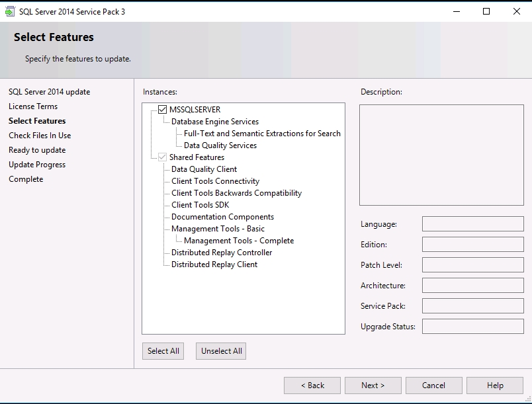
Task: Select Client Tools Connectivity feature
Action: point(215,181)
